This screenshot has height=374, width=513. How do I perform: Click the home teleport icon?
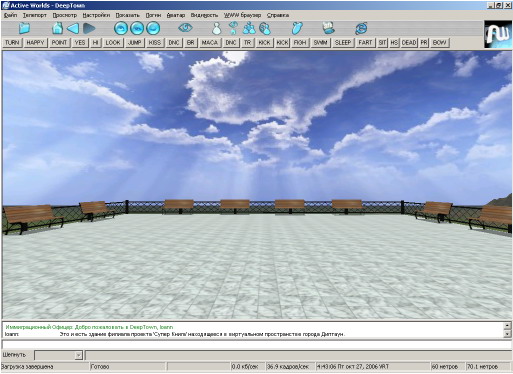[x=57, y=28]
